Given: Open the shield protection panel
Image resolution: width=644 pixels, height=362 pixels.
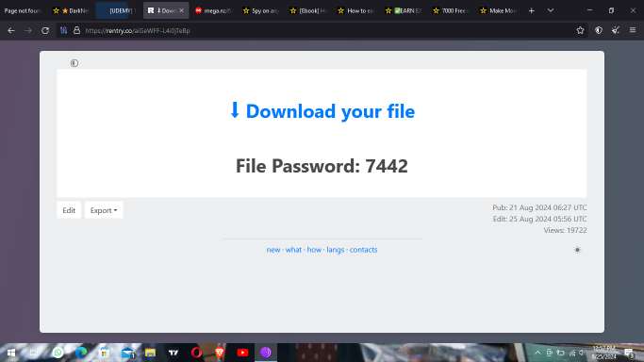Looking at the screenshot, I should coord(599,30).
